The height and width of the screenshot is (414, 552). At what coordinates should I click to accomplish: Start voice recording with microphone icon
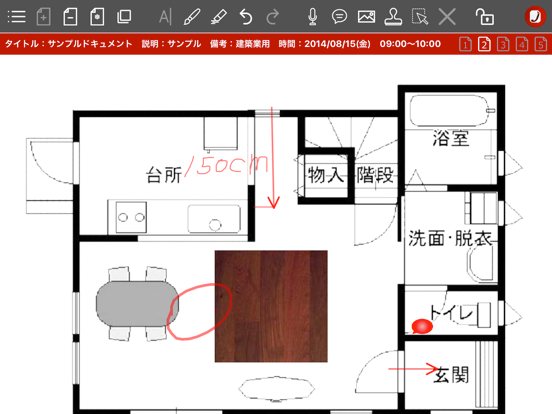coord(312,17)
